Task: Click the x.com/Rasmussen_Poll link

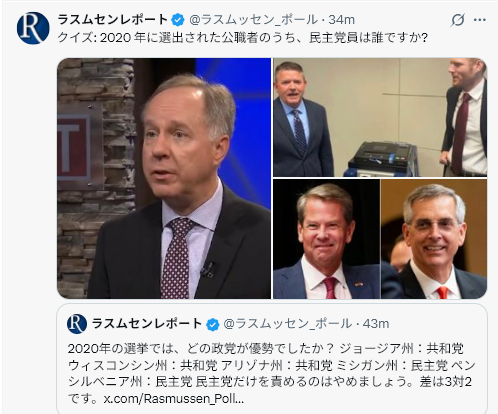Action: pyautogui.click(x=173, y=398)
